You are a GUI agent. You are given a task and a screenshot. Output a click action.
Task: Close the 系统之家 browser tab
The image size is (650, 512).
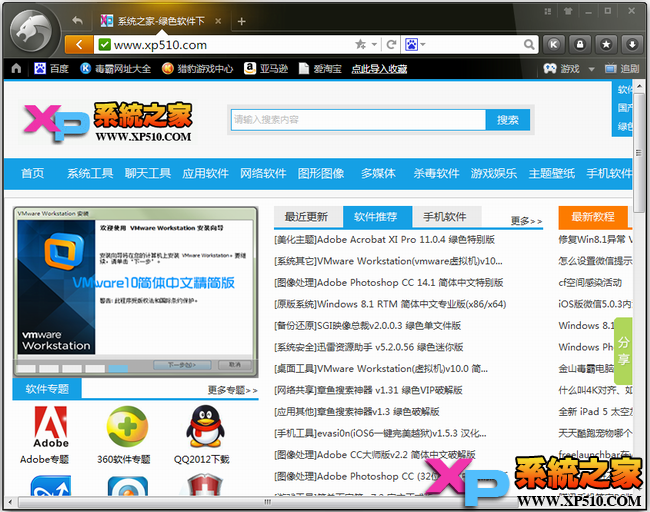click(x=218, y=21)
